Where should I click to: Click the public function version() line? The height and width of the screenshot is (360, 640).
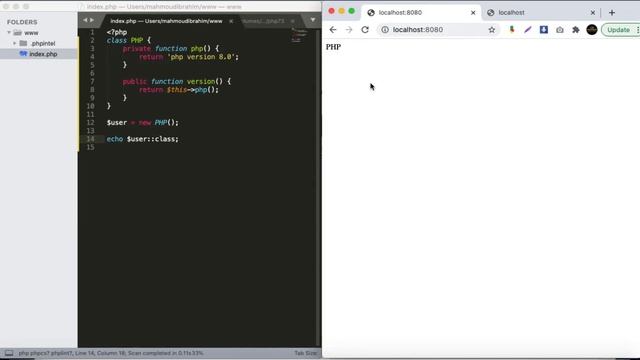(x=177, y=81)
